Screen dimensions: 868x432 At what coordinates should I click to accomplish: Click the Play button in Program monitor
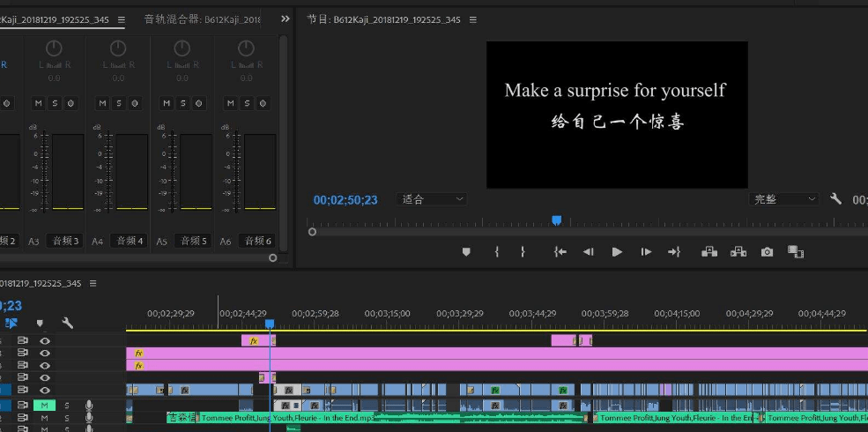click(x=617, y=252)
